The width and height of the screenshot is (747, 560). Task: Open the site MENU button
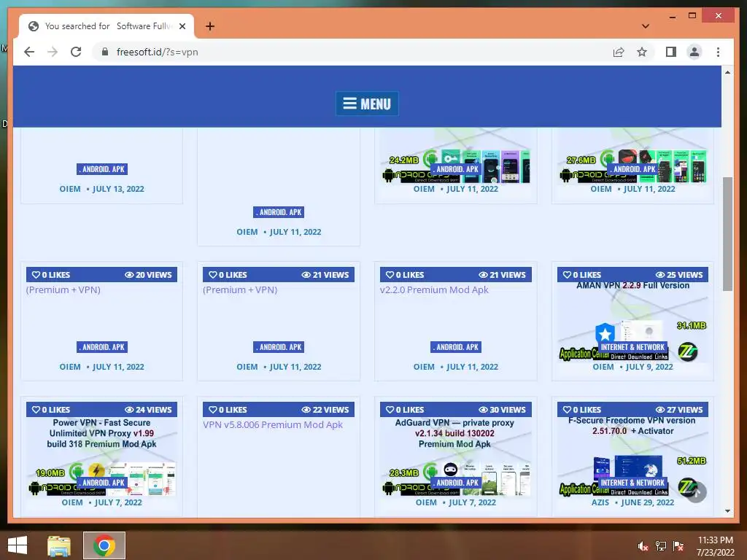(367, 104)
